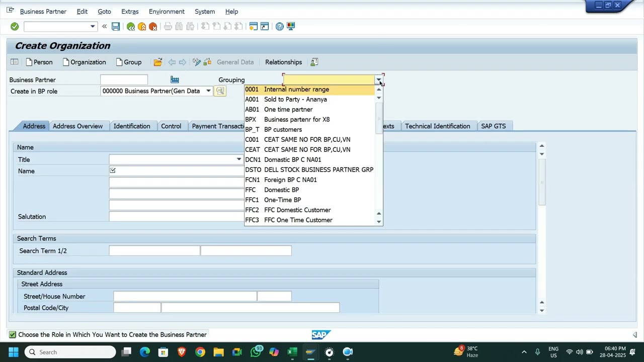Open Google Chrome from the taskbar
This screenshot has width=644, height=362.
[200, 352]
